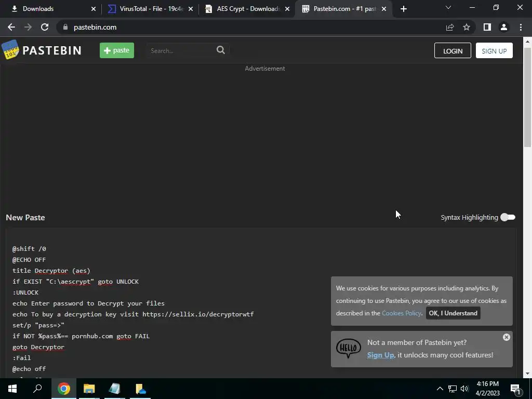The image size is (532, 399).
Task: Click the line containing sellix.io URL
Action: 133,314
